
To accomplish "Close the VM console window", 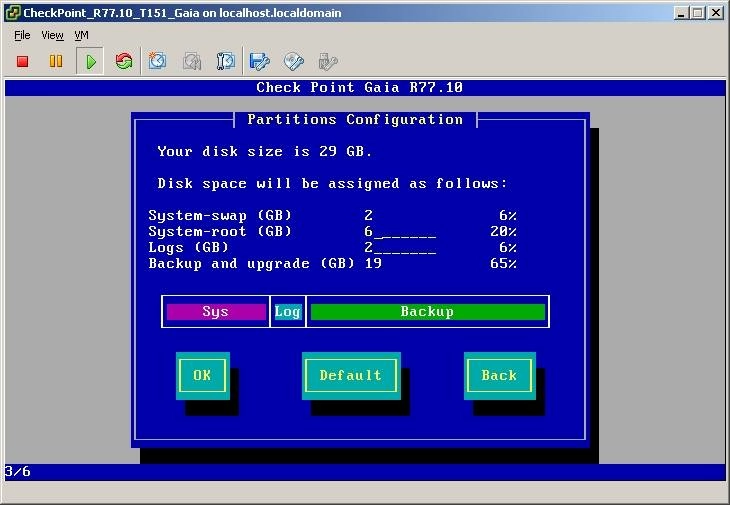I will 716,13.
